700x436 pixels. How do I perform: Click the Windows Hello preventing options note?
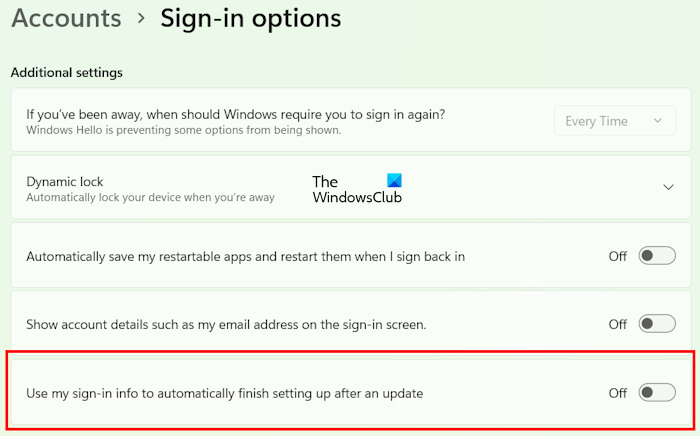coord(183,131)
